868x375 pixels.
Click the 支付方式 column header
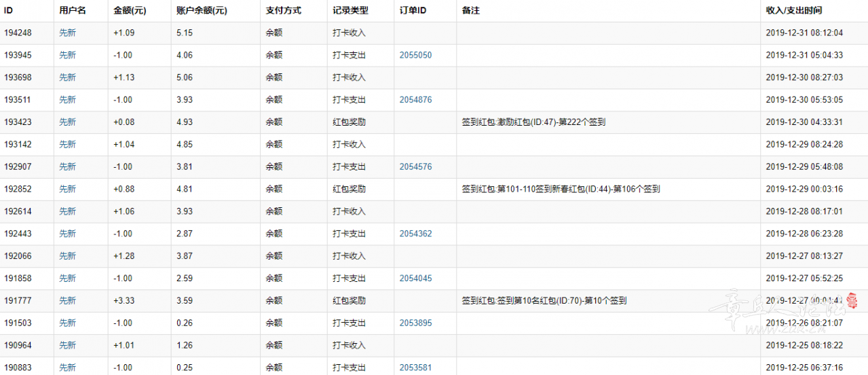(283, 11)
